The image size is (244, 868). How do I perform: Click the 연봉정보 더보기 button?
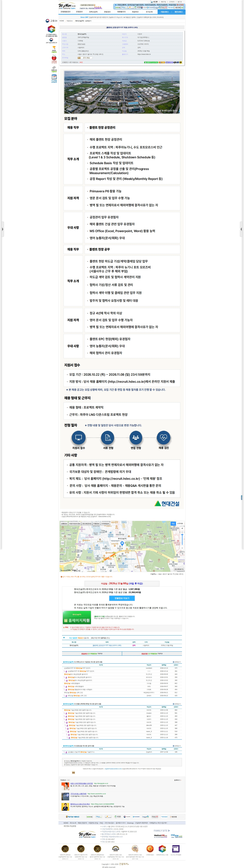point(122,598)
